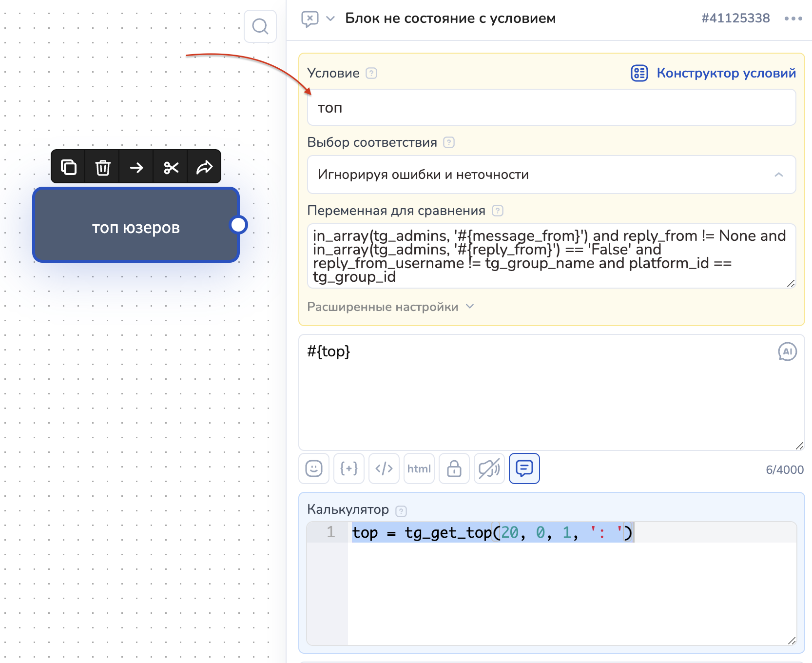This screenshot has width=812, height=663.
Task: Click the 'Условие' input field with 'топ'
Action: [551, 108]
